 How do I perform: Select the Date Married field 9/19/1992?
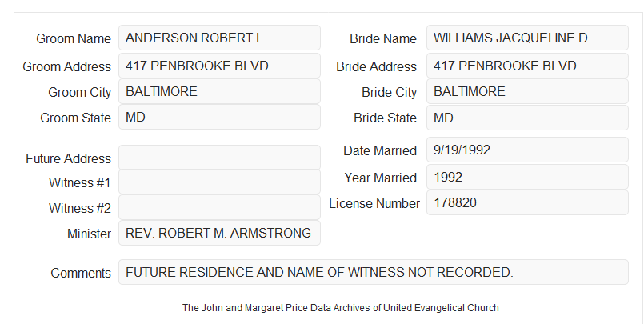pyautogui.click(x=527, y=150)
